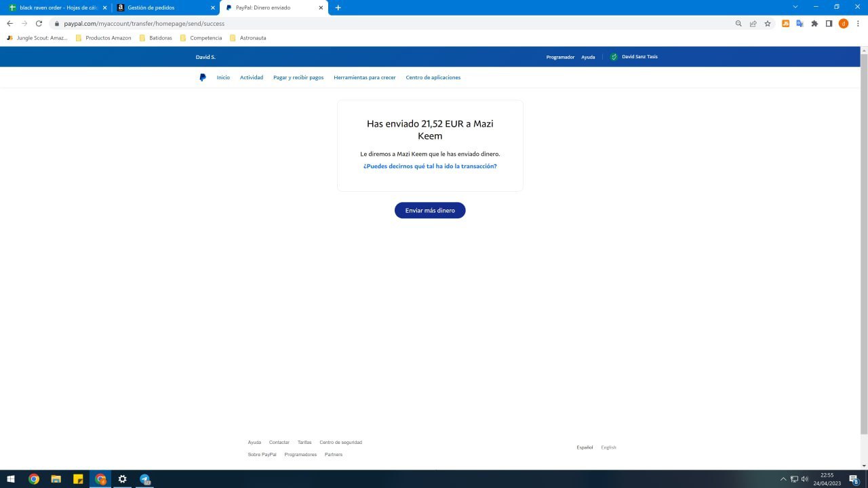Click the zoom magnifier icon in address bar
The height and width of the screenshot is (488, 868).
tap(738, 23)
